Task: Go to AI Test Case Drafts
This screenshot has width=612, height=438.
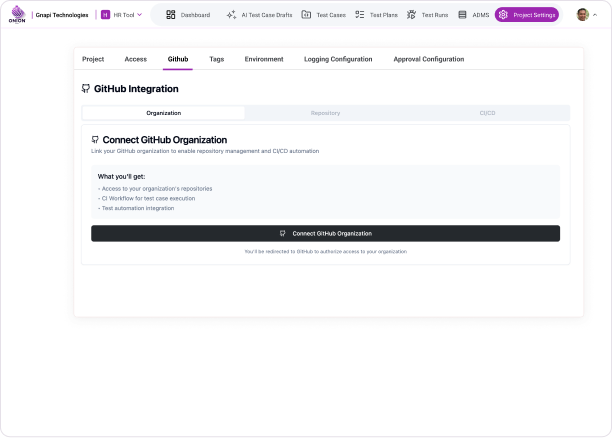Action: tap(260, 15)
